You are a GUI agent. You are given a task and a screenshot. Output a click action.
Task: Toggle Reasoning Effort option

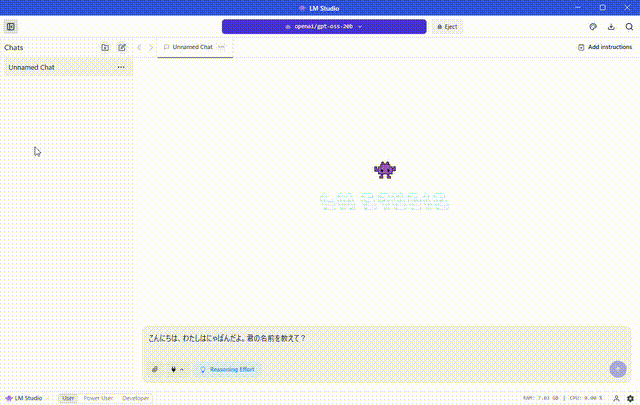(x=227, y=369)
